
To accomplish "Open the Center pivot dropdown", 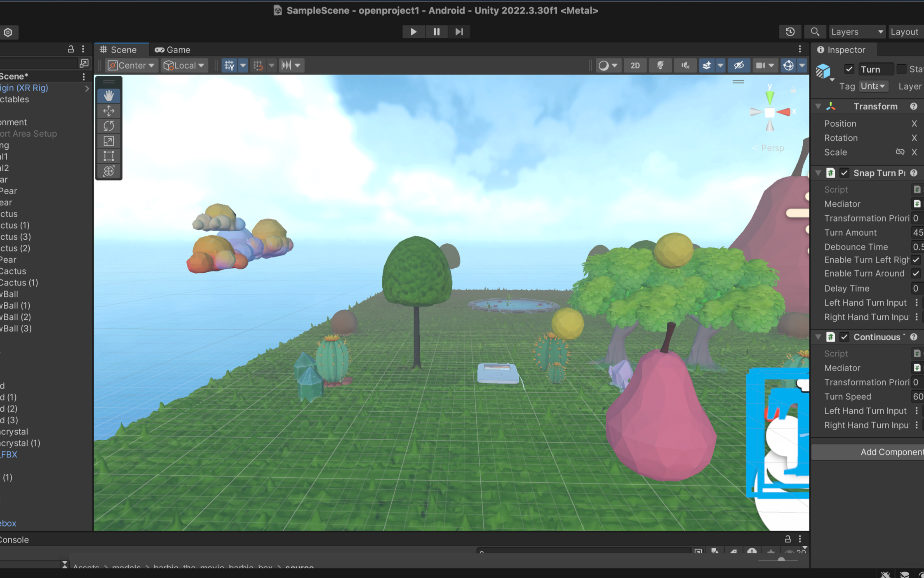I will click(x=131, y=65).
